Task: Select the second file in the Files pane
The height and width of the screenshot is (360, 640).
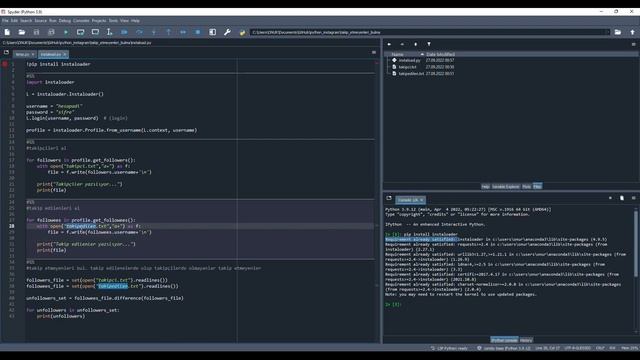Action: coord(407,67)
